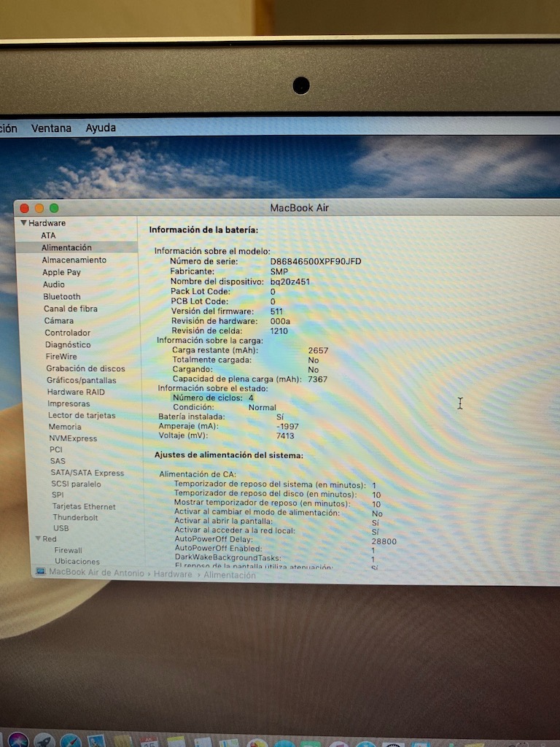Screen dimensions: 560x747
Task: Select USB in the sidebar
Action: pos(61,528)
